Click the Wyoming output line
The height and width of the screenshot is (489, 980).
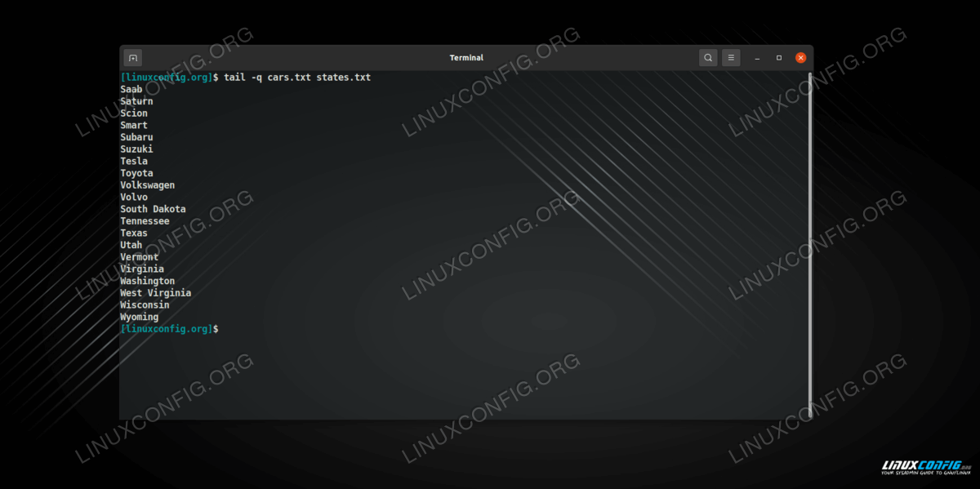139,317
